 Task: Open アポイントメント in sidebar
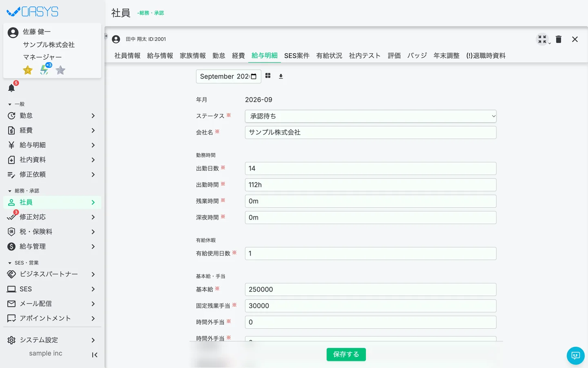(52, 319)
